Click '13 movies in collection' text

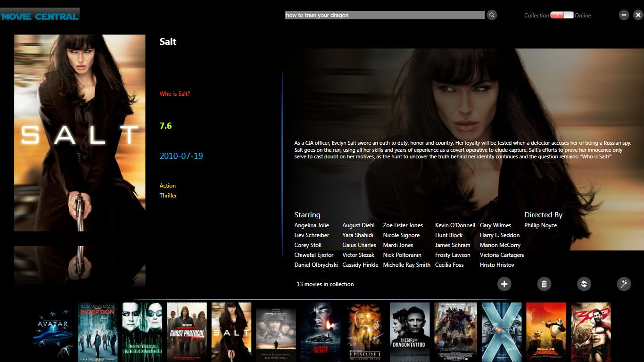tap(325, 284)
